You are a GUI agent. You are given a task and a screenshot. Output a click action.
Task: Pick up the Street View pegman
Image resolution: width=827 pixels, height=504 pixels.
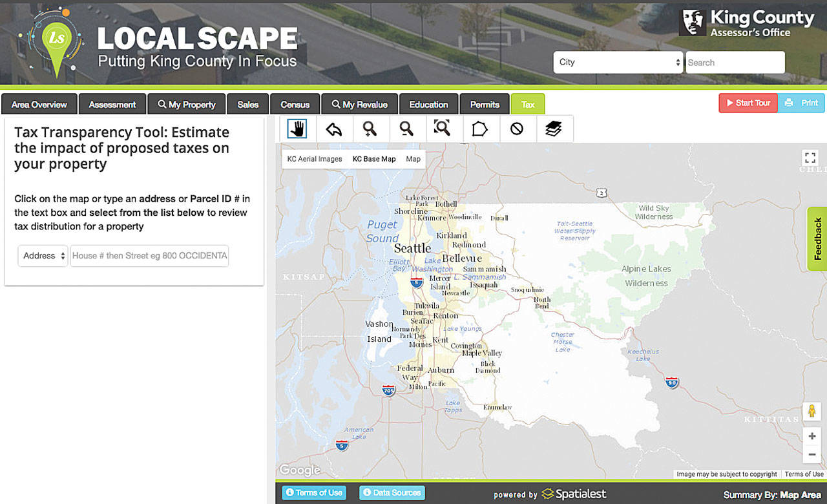[812, 411]
